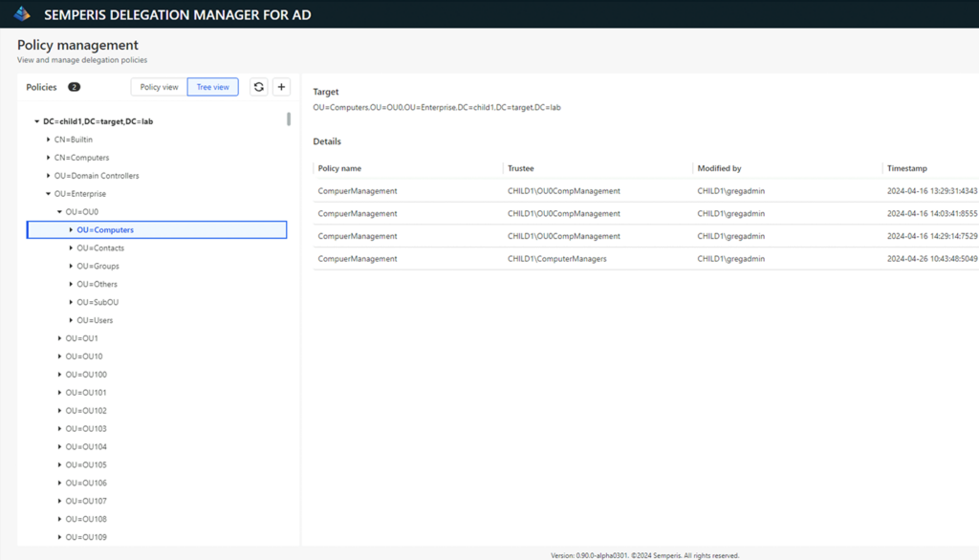979x560 pixels.
Task: Select the policy row timestamped 2024-04-16 14:29:14
Action: 645,236
